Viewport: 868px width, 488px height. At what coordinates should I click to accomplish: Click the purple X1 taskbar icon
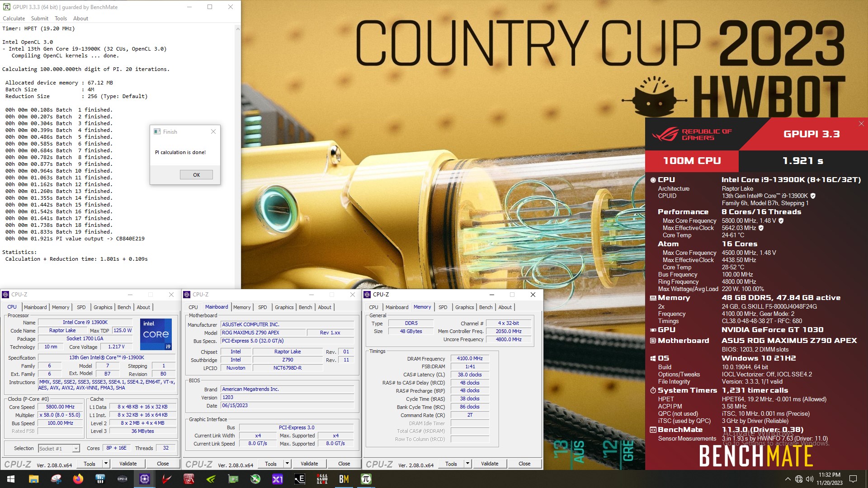[278, 479]
